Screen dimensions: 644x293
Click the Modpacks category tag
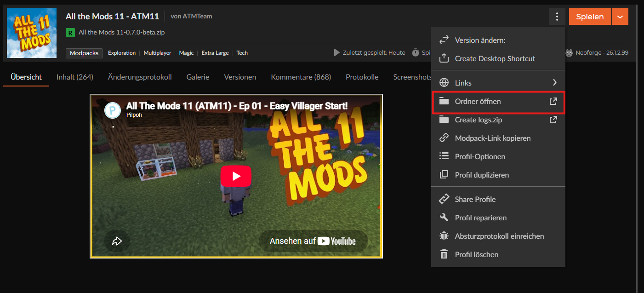pyautogui.click(x=84, y=53)
